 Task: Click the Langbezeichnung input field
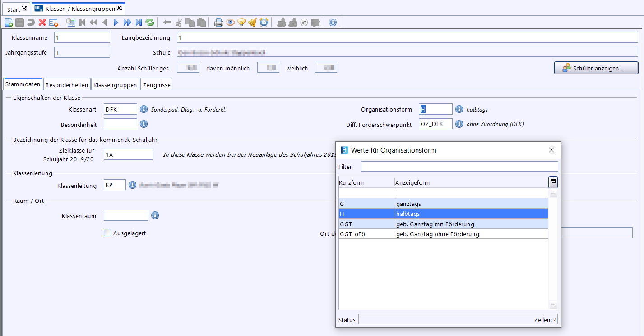point(408,37)
